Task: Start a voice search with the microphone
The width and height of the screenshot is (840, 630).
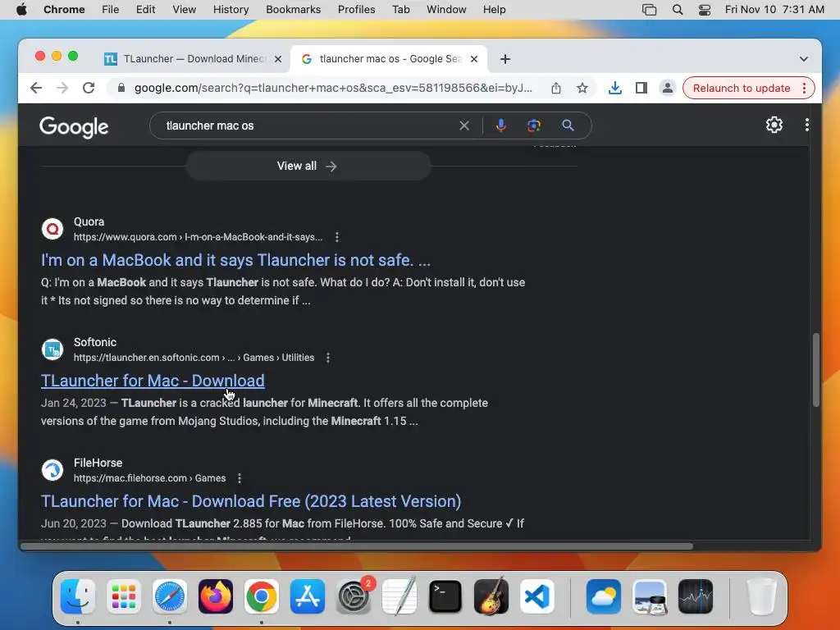Action: pos(501,126)
